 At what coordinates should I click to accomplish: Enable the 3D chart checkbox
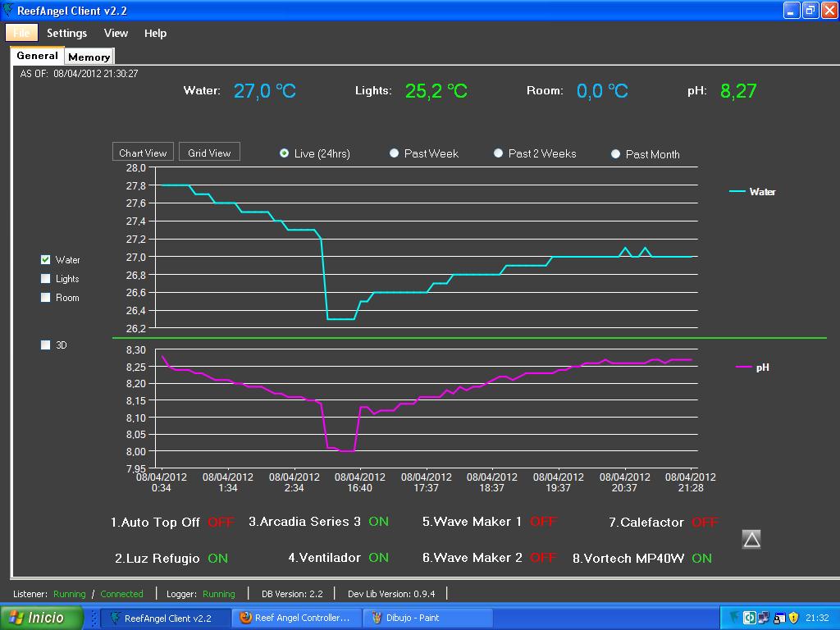pyautogui.click(x=46, y=345)
